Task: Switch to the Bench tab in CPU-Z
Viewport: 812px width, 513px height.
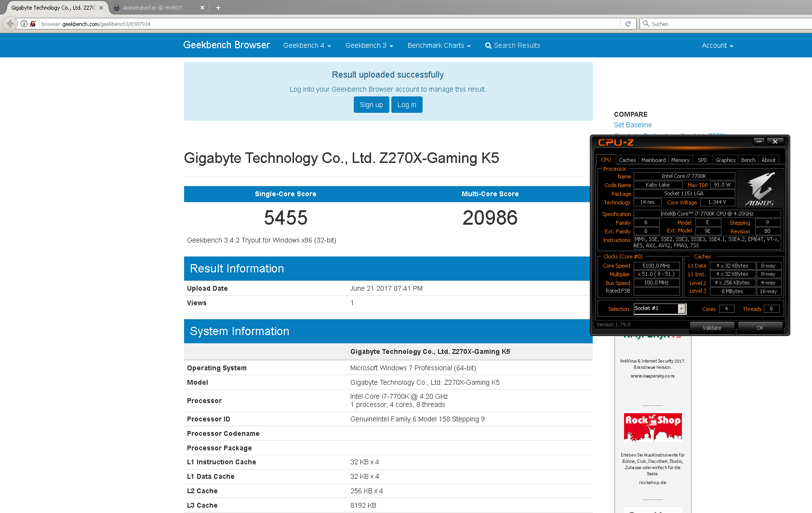Action: coord(748,160)
